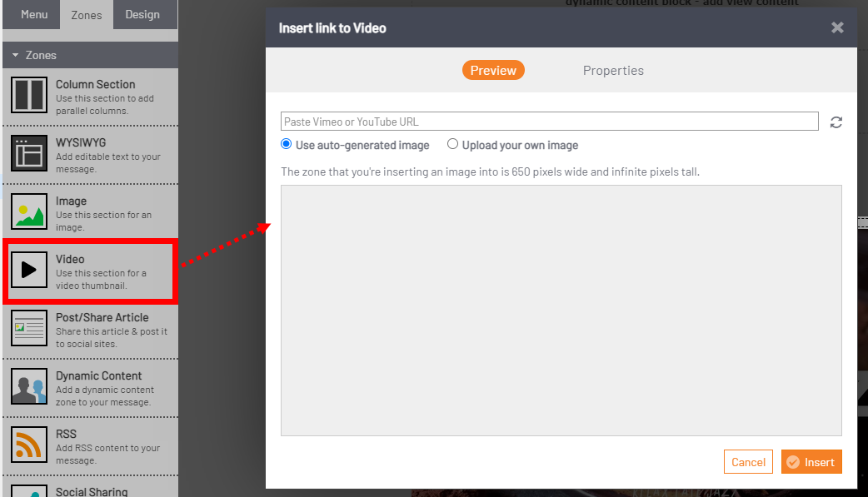Click the 'Post/Share Article' title text
The height and width of the screenshot is (497, 868).
[x=102, y=317]
